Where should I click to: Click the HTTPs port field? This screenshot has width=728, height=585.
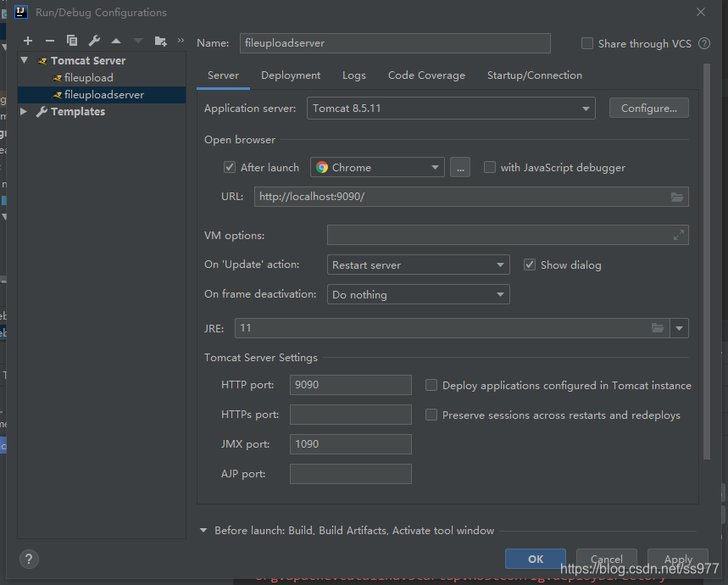(x=351, y=415)
